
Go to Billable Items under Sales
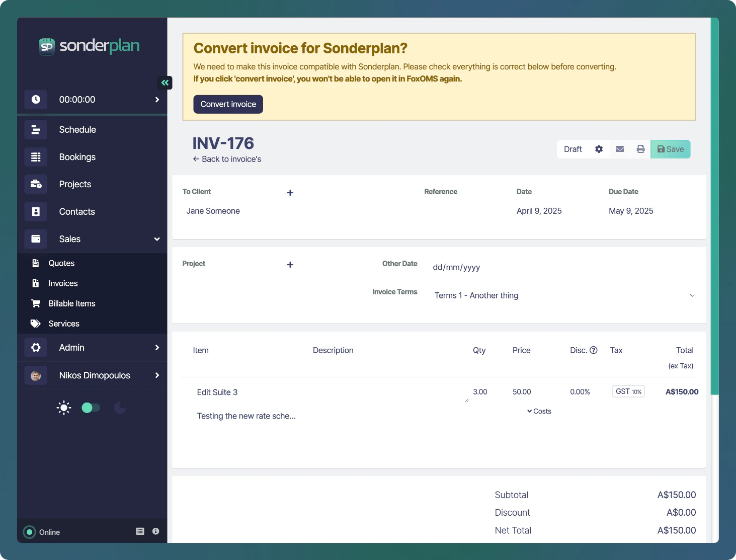(x=72, y=303)
